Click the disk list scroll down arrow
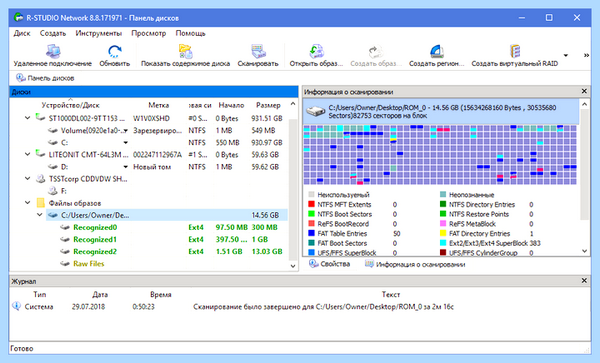The width and height of the screenshot is (600, 363). pyautogui.click(x=293, y=266)
